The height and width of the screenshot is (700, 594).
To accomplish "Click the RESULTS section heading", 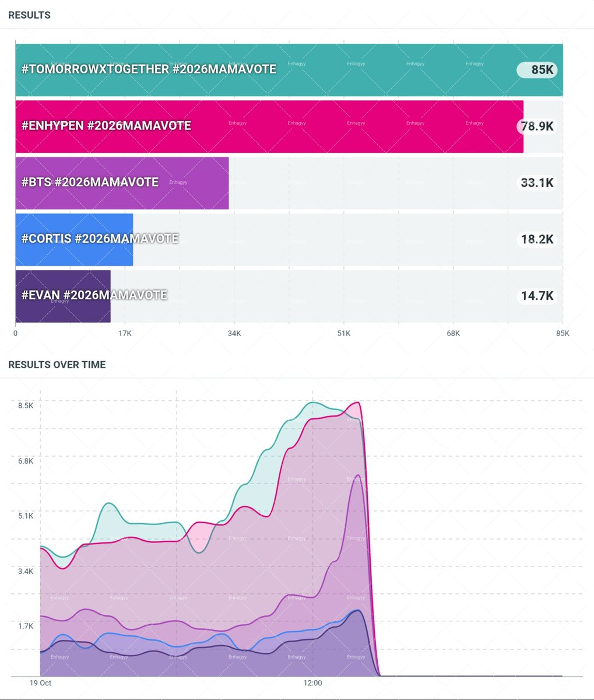I will pyautogui.click(x=29, y=15).
